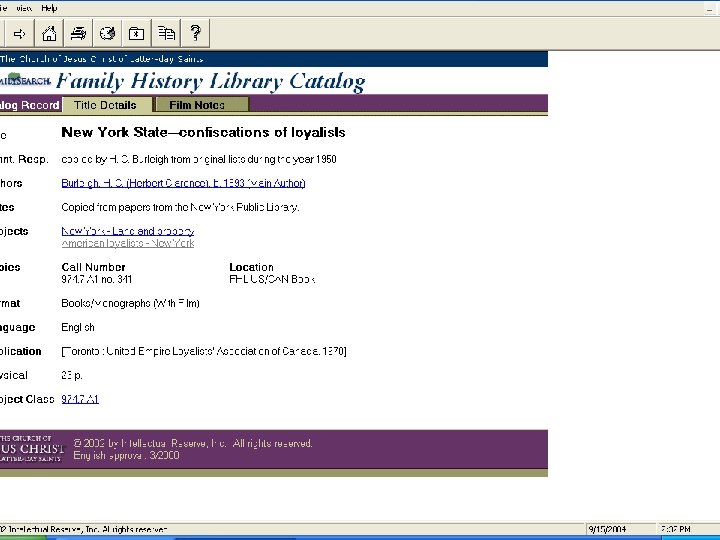Click the English approval 3/2000 footer text
720x540 pixels.
(126, 456)
